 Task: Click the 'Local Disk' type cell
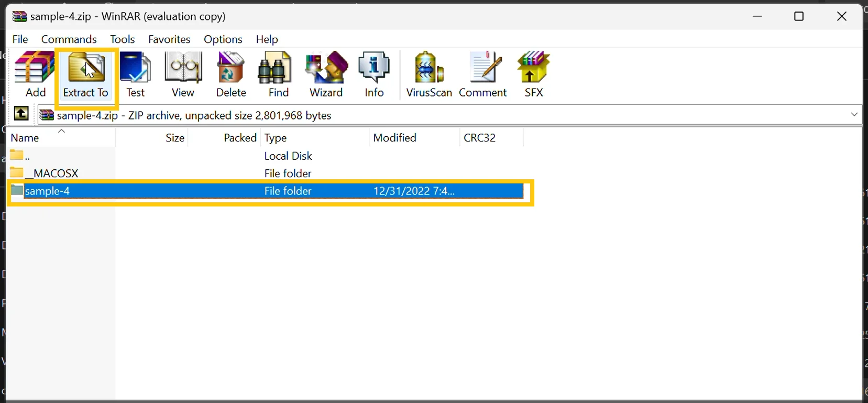click(288, 156)
